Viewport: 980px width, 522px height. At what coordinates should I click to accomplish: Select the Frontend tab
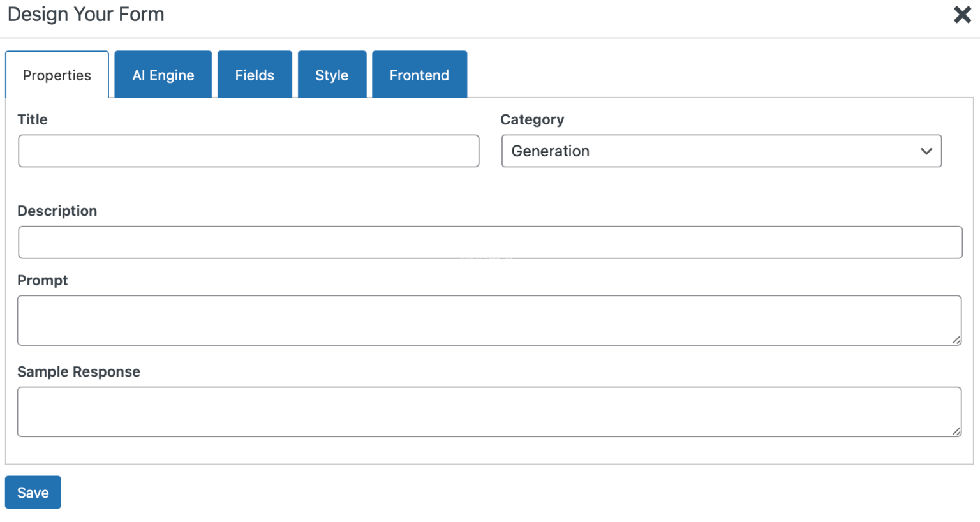tap(419, 75)
